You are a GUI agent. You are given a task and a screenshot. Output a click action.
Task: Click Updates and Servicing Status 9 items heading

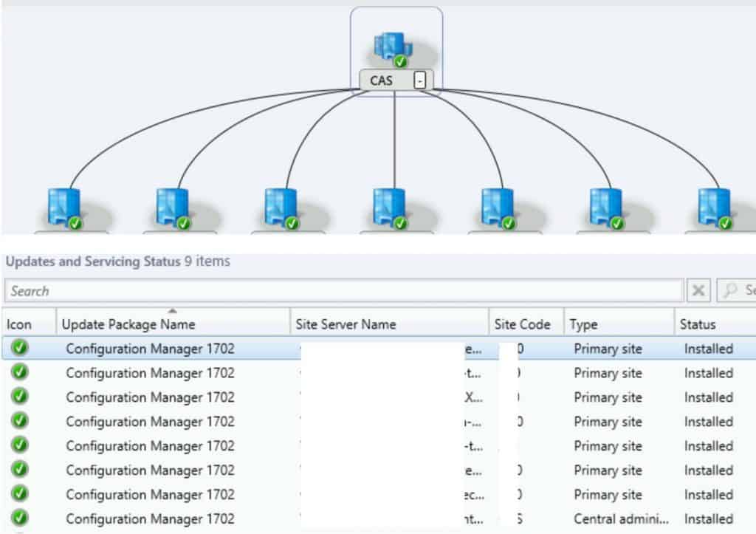[118, 261]
